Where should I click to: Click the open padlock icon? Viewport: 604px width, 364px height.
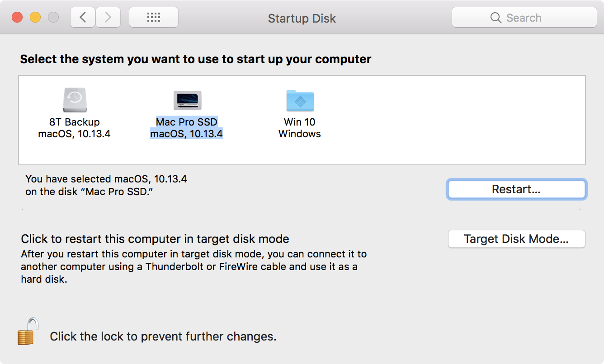(x=28, y=331)
